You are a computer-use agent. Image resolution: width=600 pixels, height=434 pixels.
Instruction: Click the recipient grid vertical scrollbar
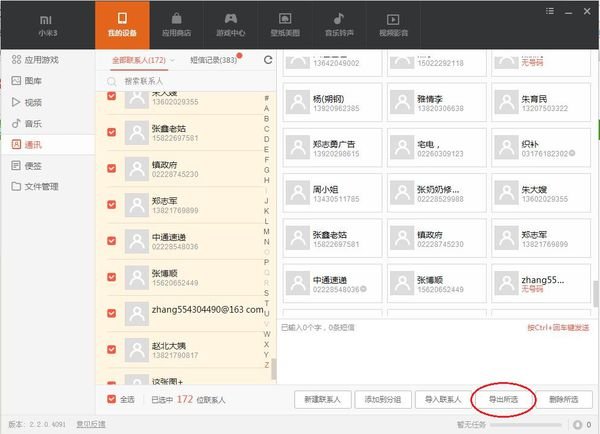[596, 294]
